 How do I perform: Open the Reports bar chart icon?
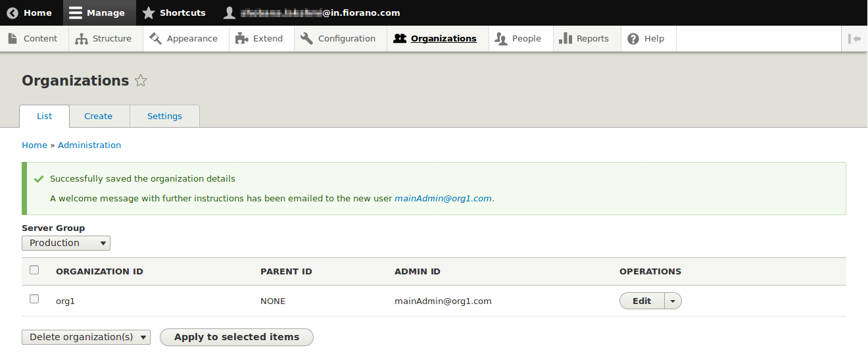pos(565,39)
